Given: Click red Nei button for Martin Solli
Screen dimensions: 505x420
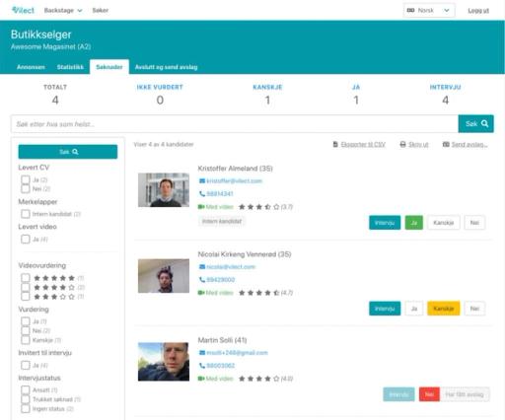Looking at the screenshot, I should (x=429, y=394).
